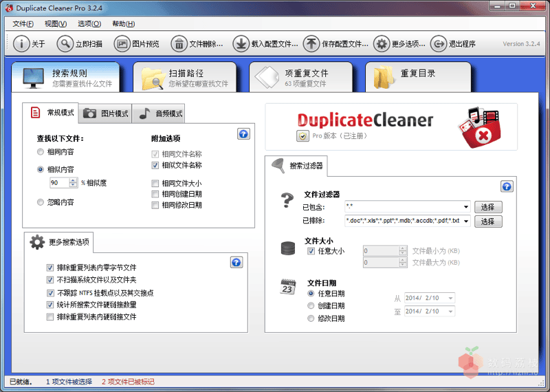Image resolution: width=550 pixels, height=392 pixels.
Task: Click the 相似度 percentage spinner arrows
Action: click(73, 182)
